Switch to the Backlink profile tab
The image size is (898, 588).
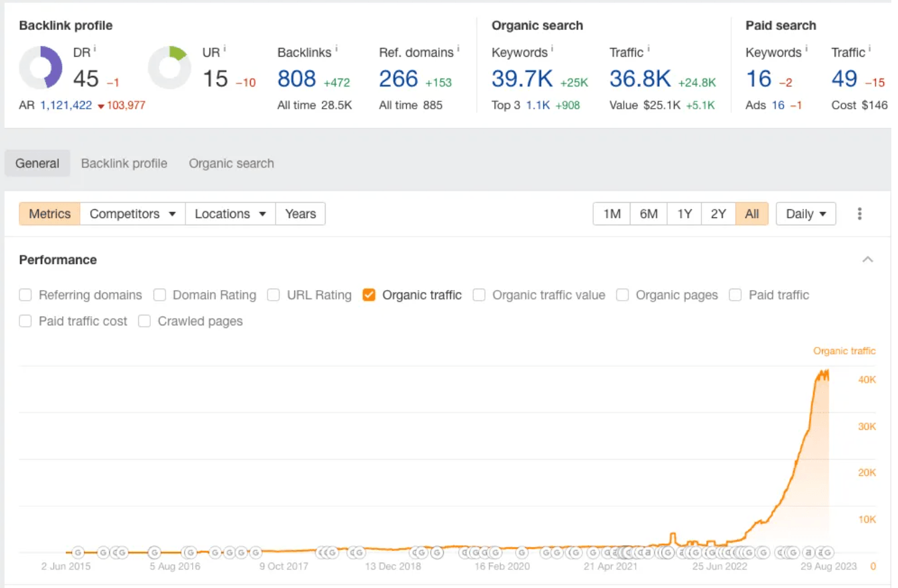(x=124, y=163)
